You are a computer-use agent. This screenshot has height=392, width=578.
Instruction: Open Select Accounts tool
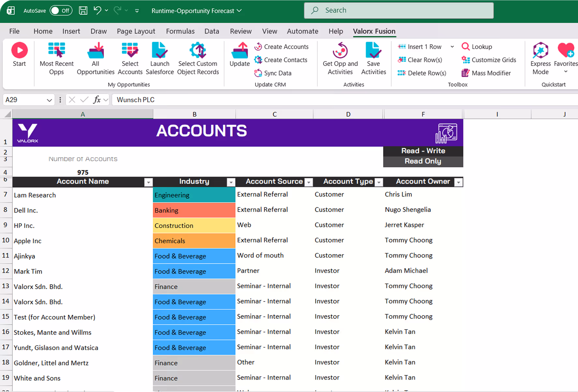pyautogui.click(x=130, y=58)
